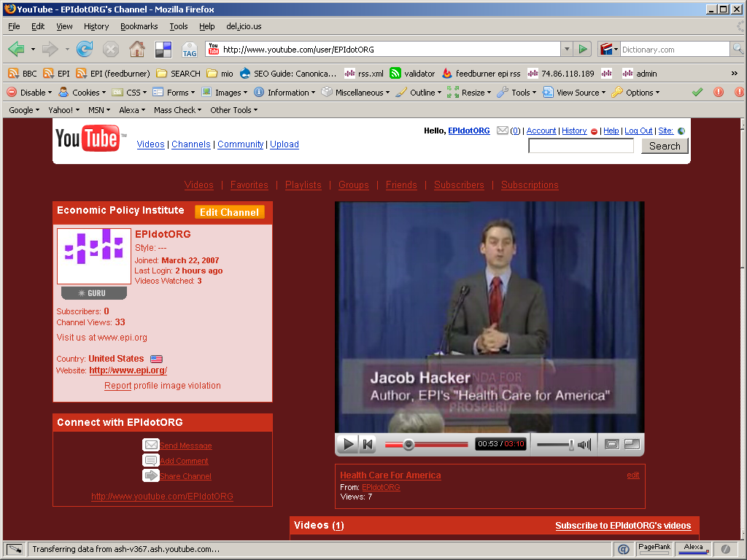Open the Bookmarks menu
This screenshot has height=560, width=747.
pos(139,26)
